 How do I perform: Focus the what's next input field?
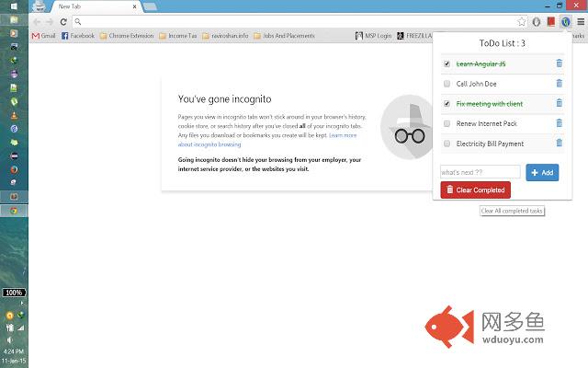[481, 172]
